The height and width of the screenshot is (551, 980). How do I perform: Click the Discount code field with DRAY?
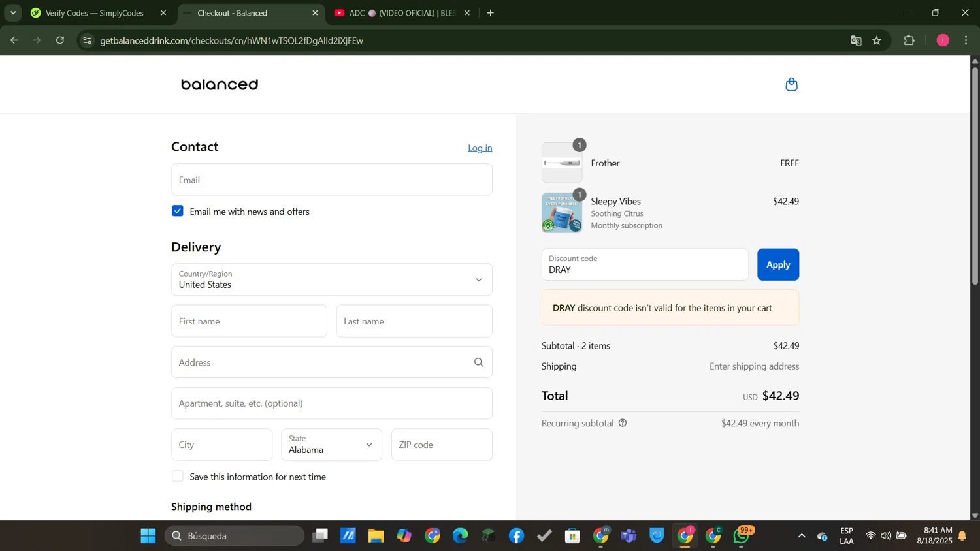[x=645, y=264]
